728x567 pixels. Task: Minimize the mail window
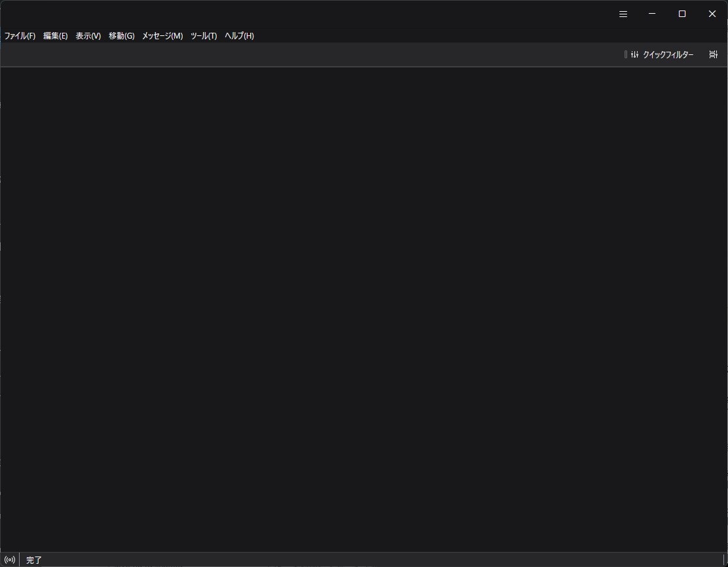click(652, 14)
